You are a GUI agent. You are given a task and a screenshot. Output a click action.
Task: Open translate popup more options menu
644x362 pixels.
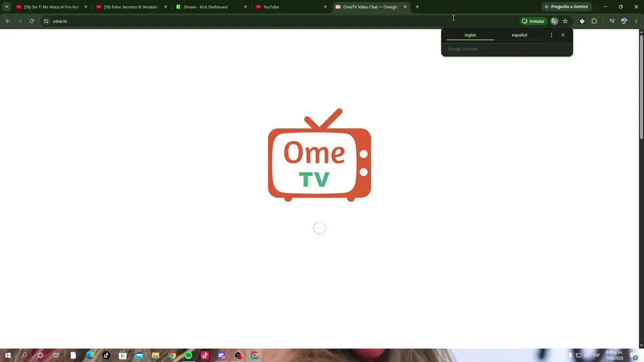pos(551,35)
